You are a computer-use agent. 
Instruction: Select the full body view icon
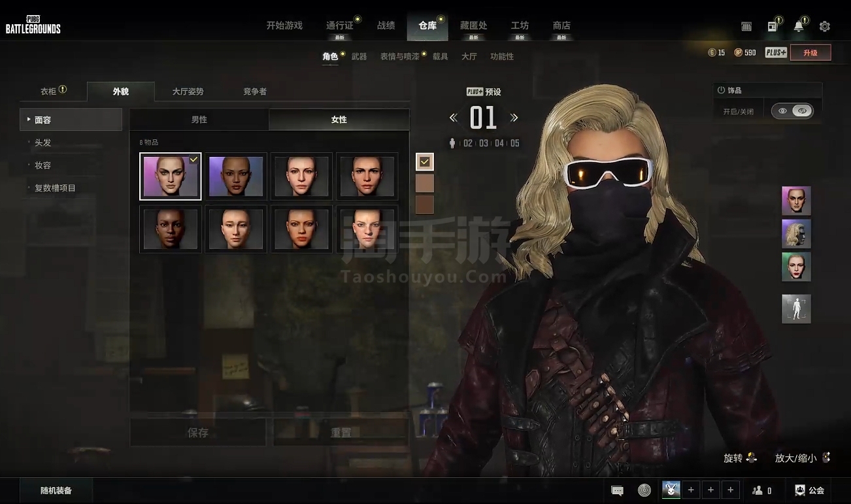(796, 309)
